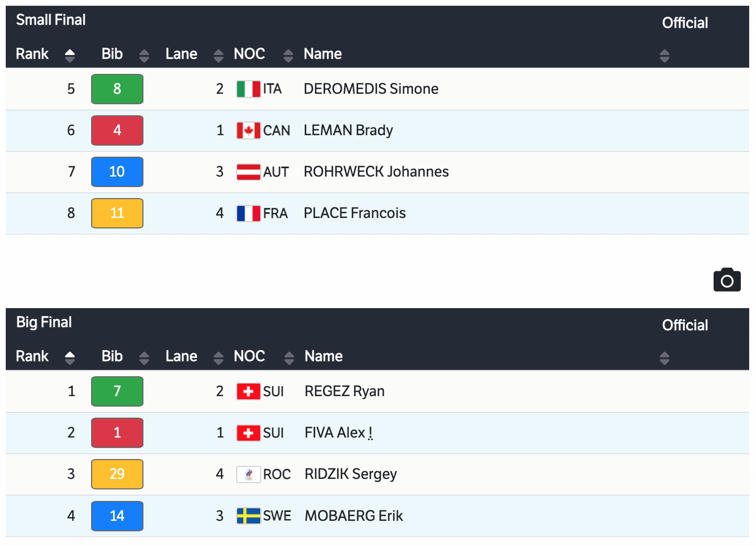This screenshot has height=546, width=756.
Task: Click Austria flag beside AUT
Action: tap(248, 172)
